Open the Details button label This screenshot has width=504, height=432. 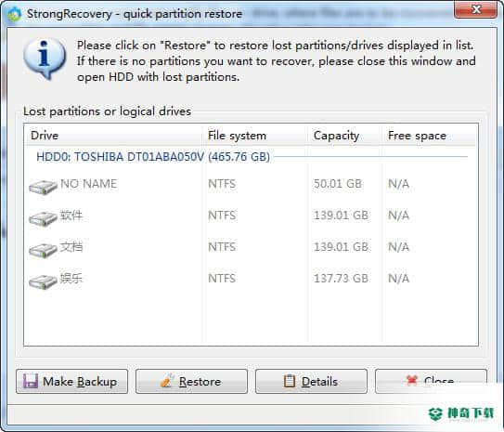coord(319,382)
